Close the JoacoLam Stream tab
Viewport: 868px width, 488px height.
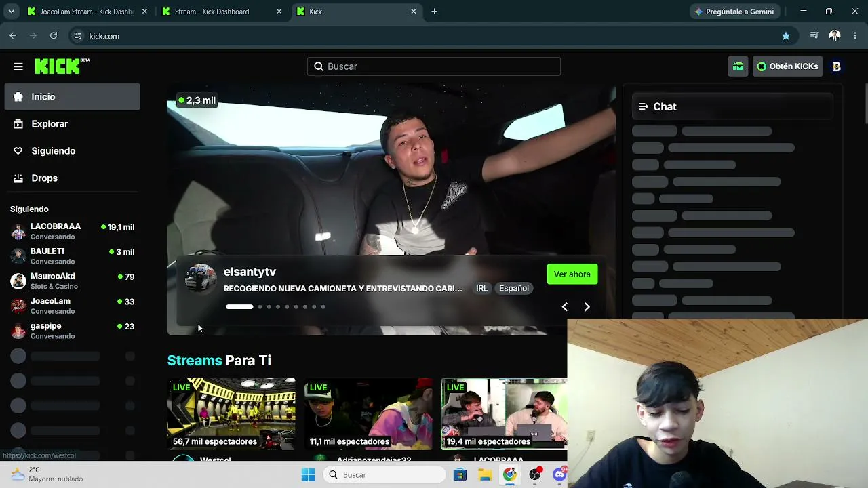coord(144,12)
